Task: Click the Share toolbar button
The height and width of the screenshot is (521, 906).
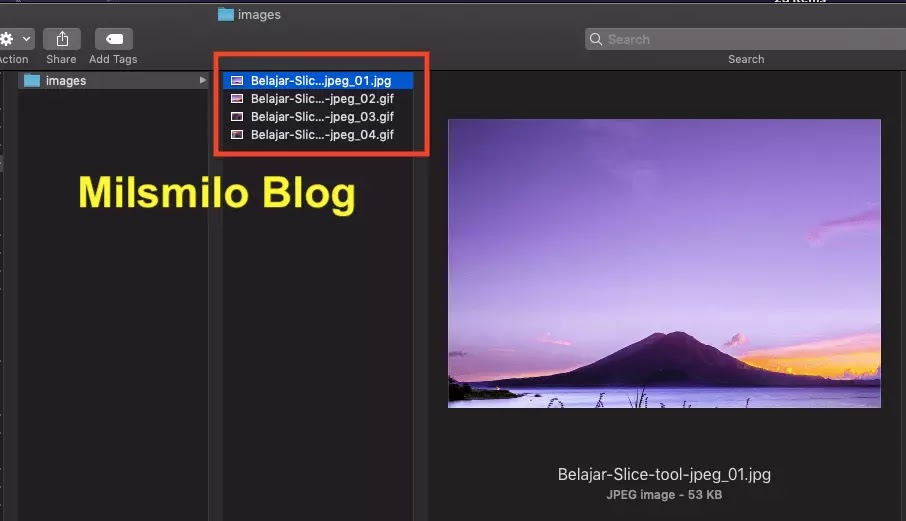Action: click(62, 39)
